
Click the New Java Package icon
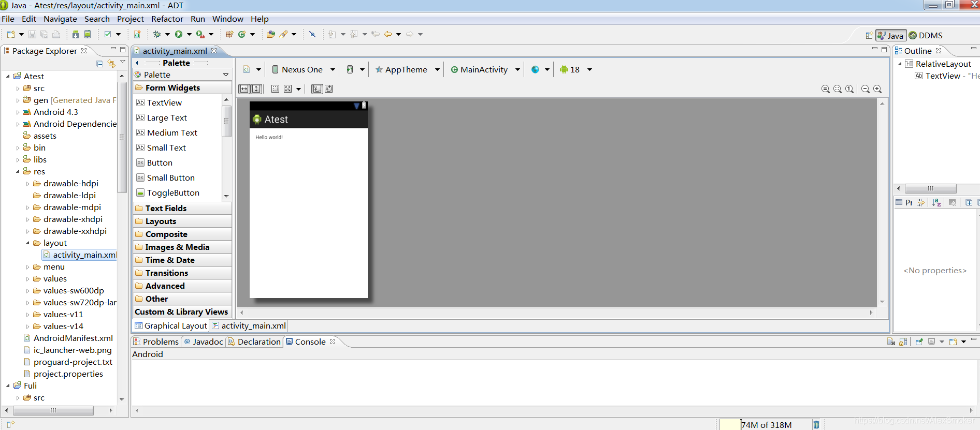[229, 34]
